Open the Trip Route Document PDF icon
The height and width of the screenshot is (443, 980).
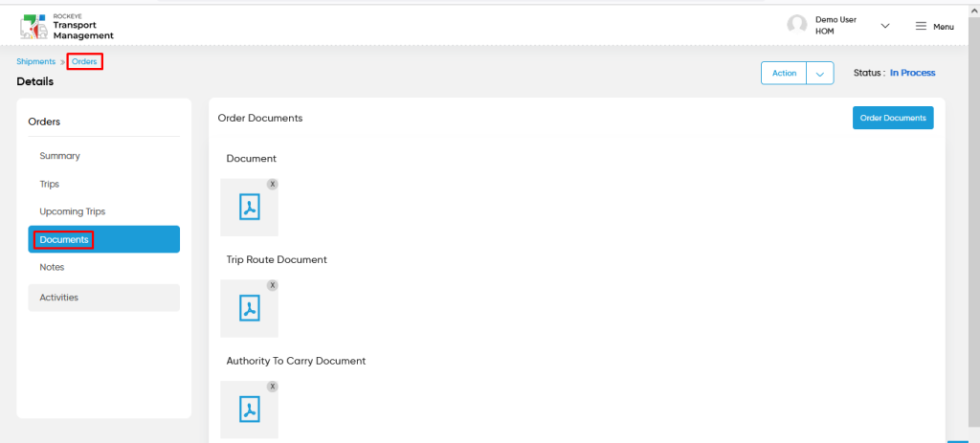pyautogui.click(x=250, y=309)
